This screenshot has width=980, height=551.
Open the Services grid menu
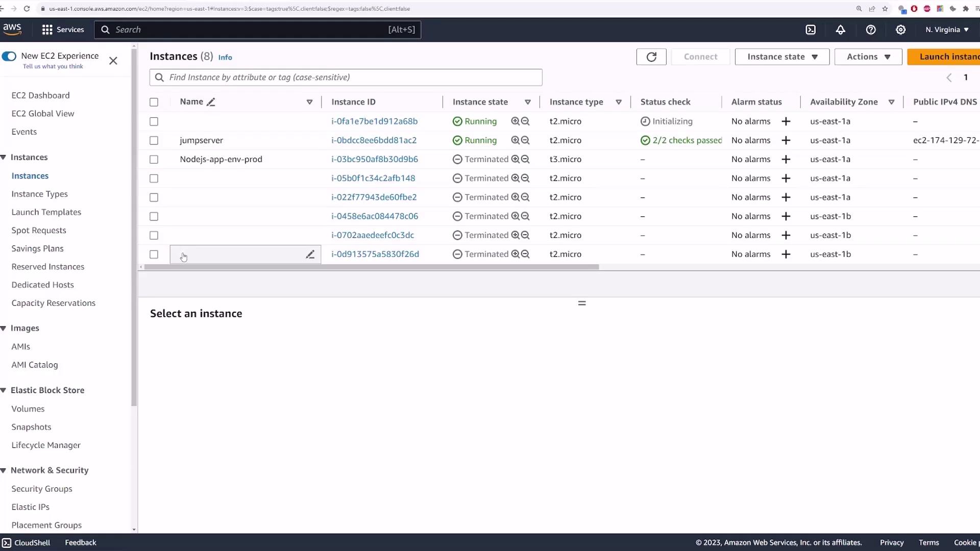47,30
